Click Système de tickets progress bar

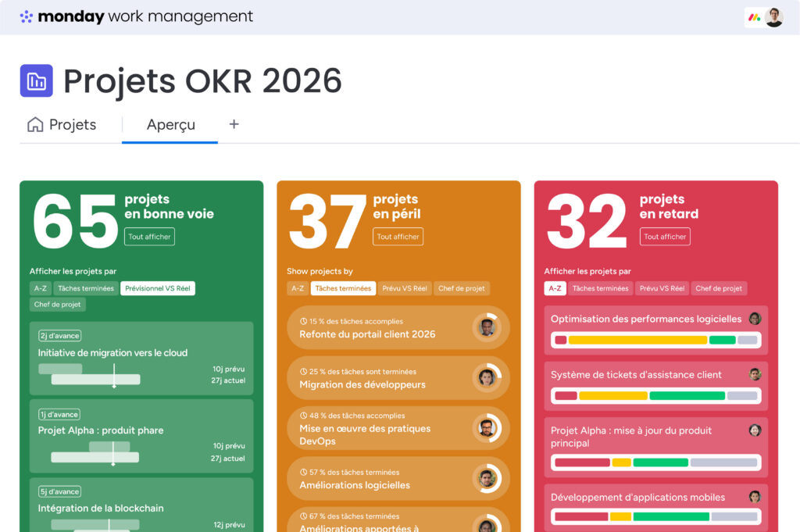(656, 396)
